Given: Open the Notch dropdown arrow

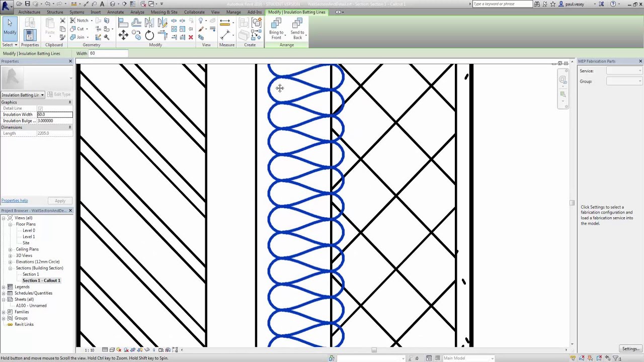Looking at the screenshot, I should 92,21.
